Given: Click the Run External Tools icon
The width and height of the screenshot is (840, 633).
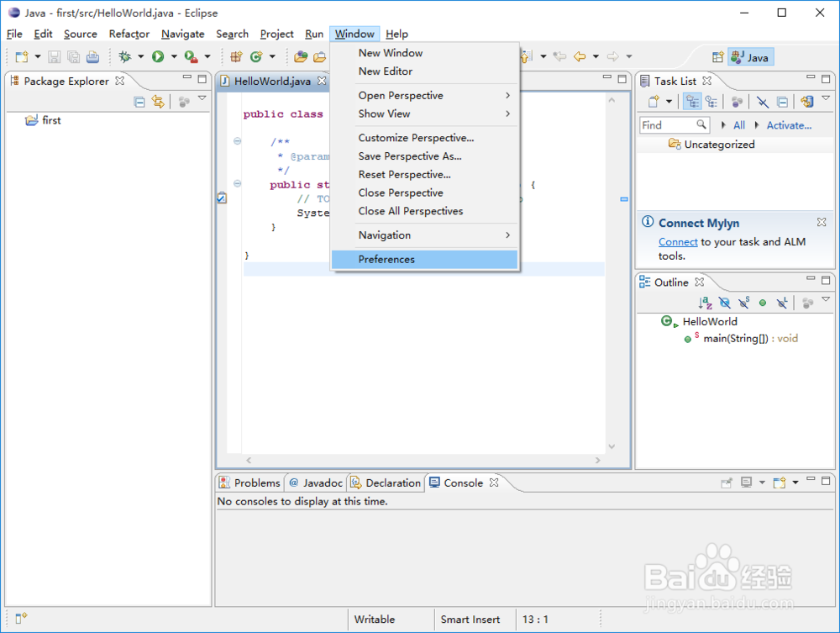Looking at the screenshot, I should [x=191, y=56].
